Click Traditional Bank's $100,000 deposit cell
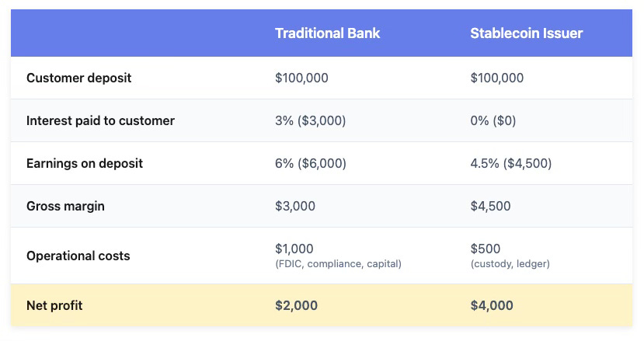 click(x=301, y=78)
